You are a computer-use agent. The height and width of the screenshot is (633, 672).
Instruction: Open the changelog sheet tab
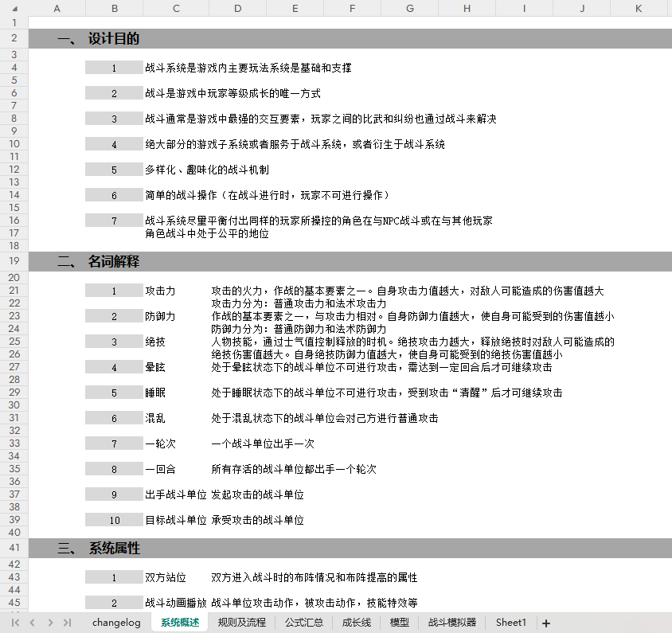click(116, 623)
